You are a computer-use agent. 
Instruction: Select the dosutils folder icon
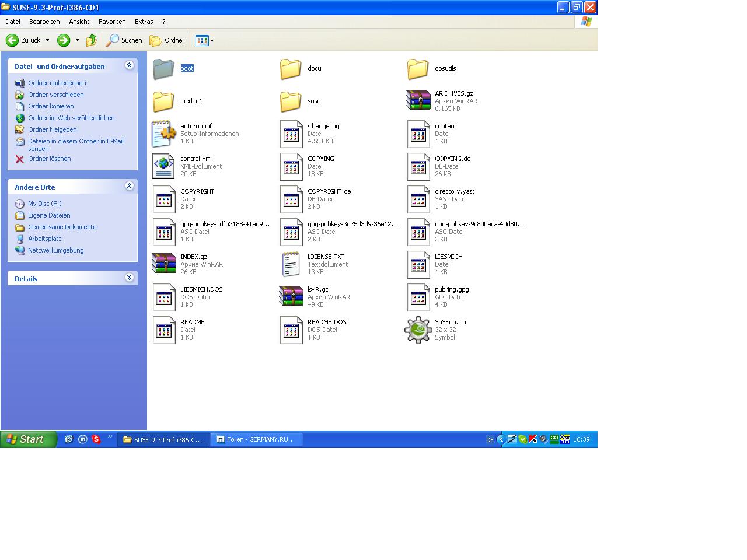tap(418, 69)
